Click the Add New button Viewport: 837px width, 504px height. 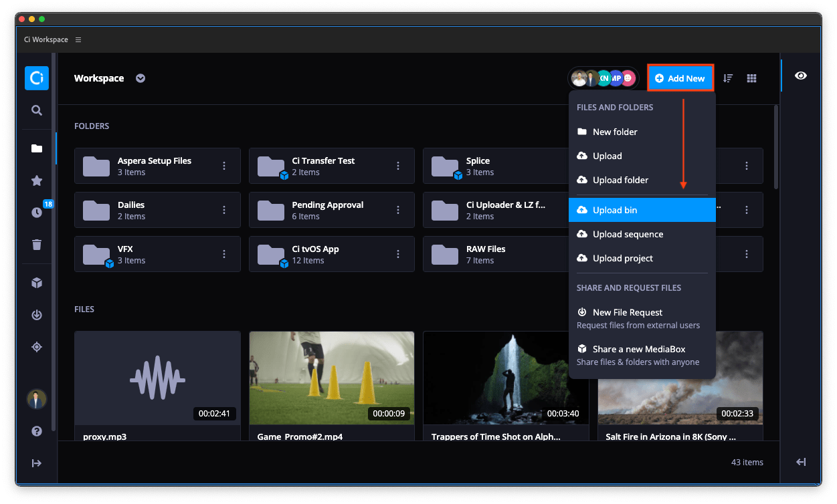tap(680, 78)
